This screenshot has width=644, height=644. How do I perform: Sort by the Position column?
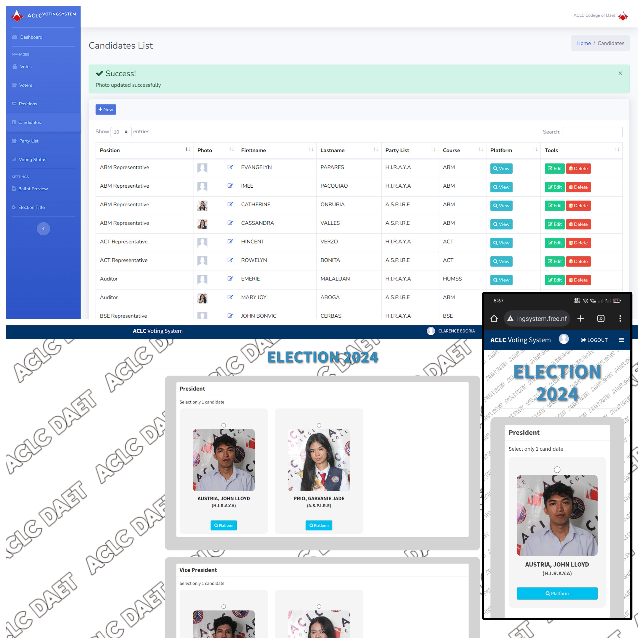[144, 150]
